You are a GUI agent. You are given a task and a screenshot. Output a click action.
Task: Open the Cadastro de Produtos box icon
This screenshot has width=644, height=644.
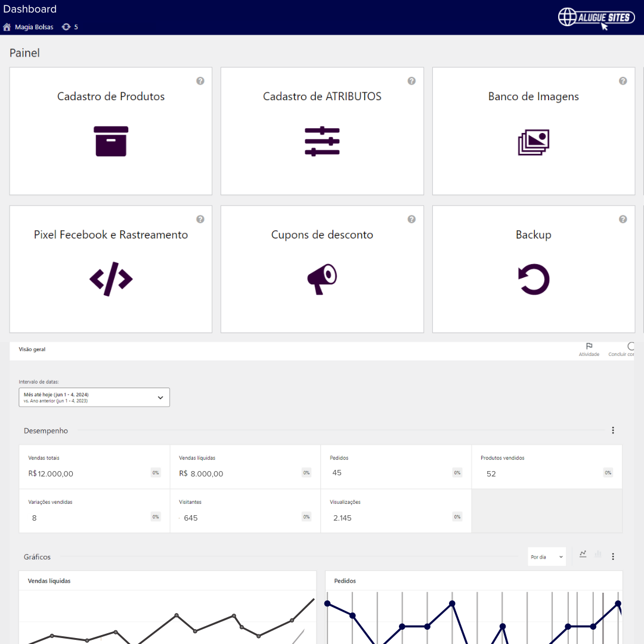[x=111, y=141]
